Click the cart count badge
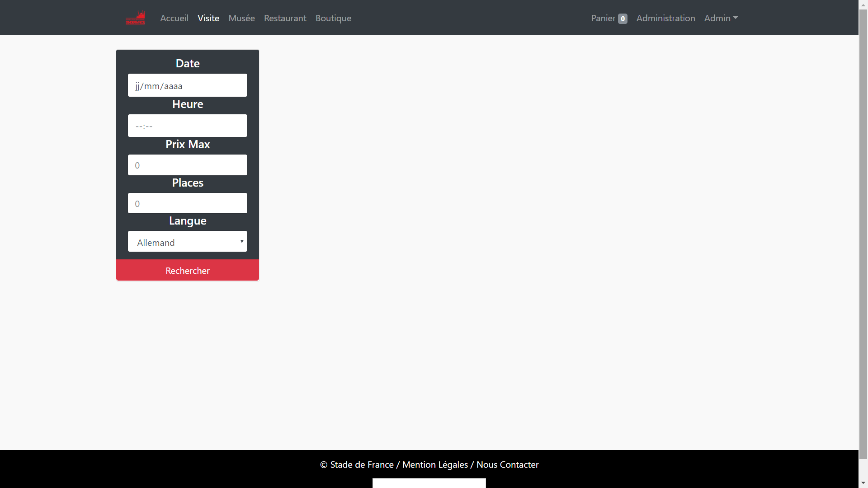The height and width of the screenshot is (488, 868). coord(623,19)
